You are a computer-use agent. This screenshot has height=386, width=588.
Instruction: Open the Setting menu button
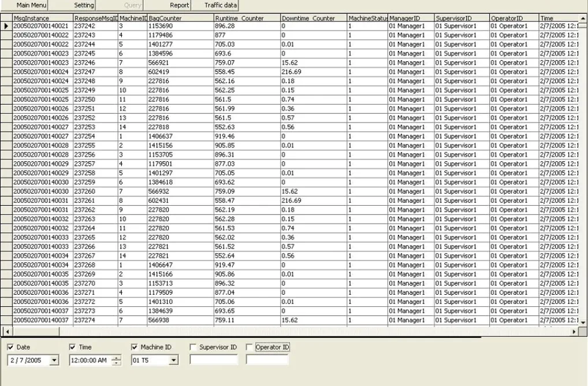[84, 5]
